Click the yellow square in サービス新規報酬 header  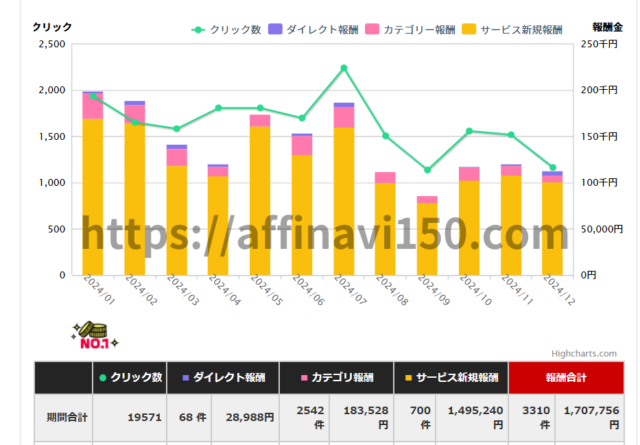tap(409, 378)
